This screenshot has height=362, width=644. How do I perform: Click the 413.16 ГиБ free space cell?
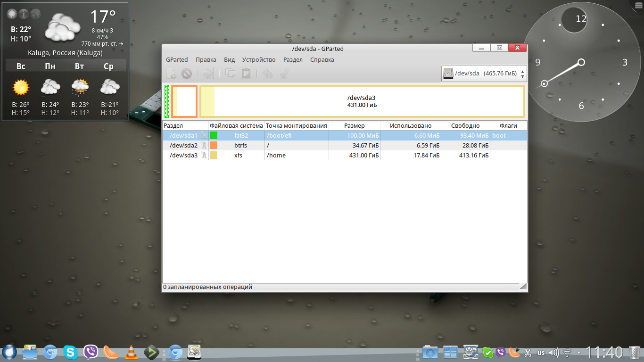point(465,155)
